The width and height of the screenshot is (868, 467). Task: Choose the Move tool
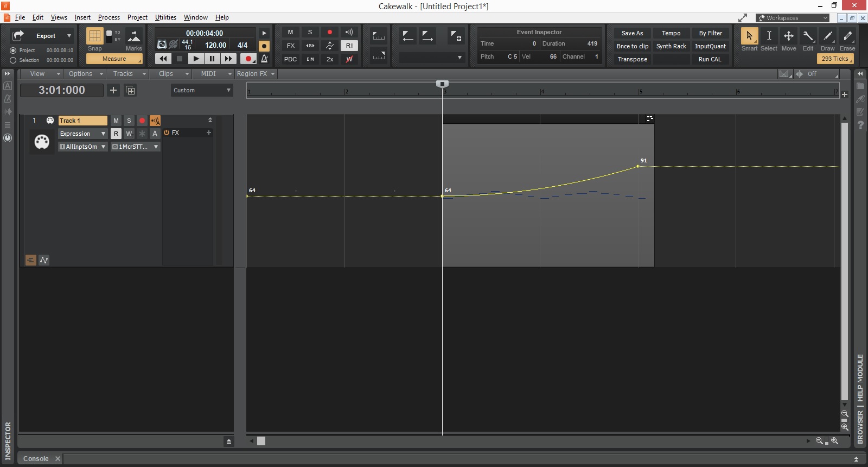point(789,36)
